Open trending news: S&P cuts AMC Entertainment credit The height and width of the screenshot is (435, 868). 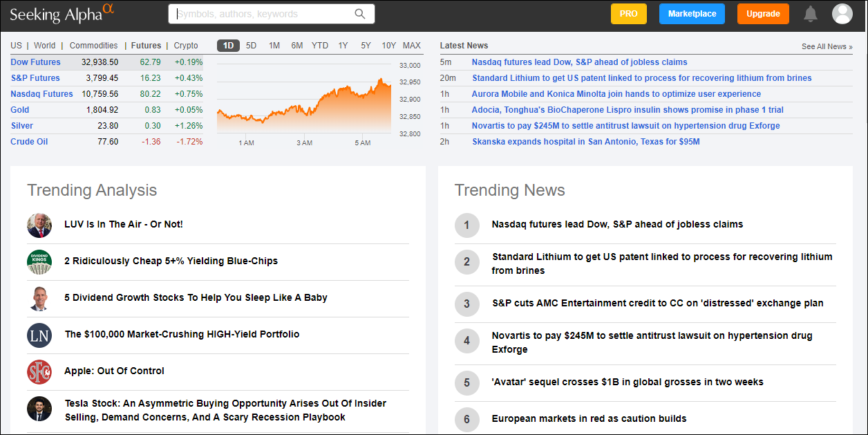click(658, 303)
